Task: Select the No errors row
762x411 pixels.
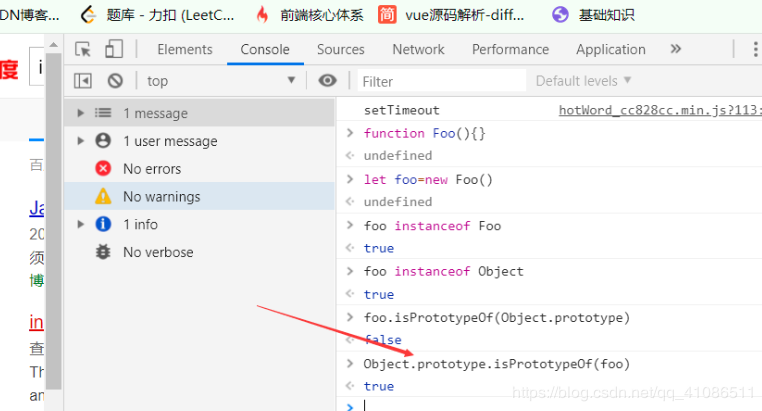Action: coord(199,169)
